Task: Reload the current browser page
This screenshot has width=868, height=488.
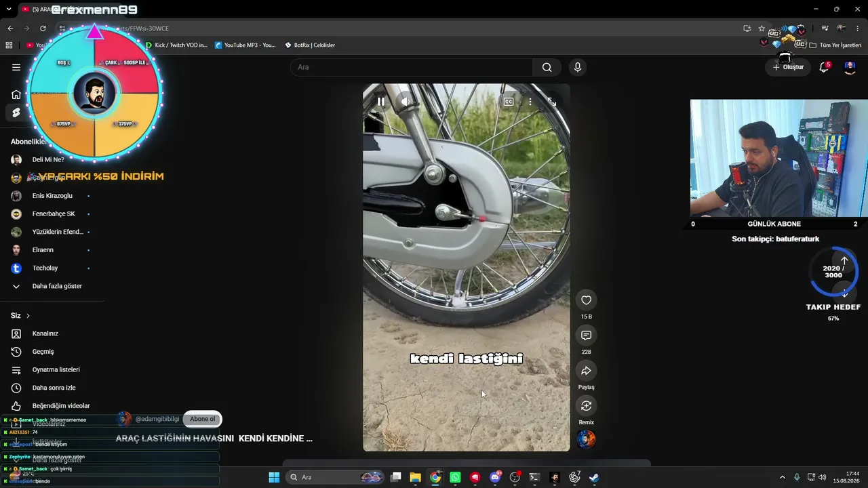Action: [43, 28]
